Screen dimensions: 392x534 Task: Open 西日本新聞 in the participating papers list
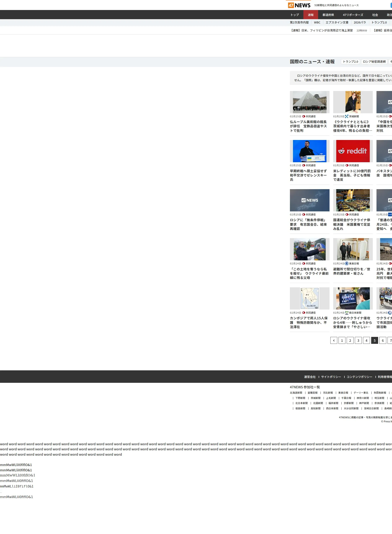coord(332,409)
